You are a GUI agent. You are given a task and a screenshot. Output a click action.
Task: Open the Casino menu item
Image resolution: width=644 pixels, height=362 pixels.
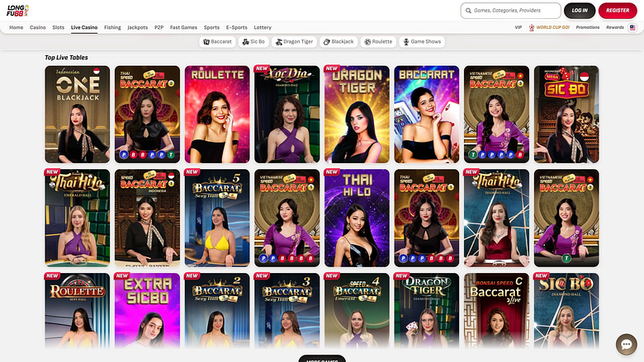pos(37,27)
